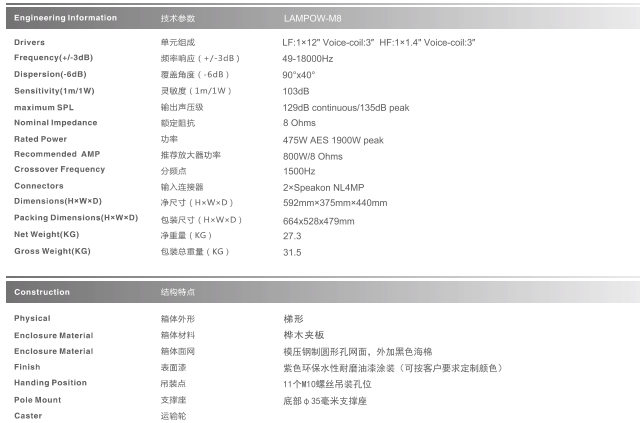Click the Pole Mount row label
The width and height of the screenshot is (640, 423).
pos(38,399)
